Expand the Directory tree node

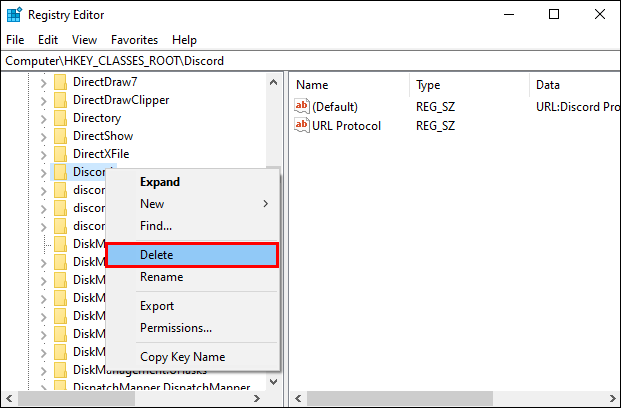(43, 118)
